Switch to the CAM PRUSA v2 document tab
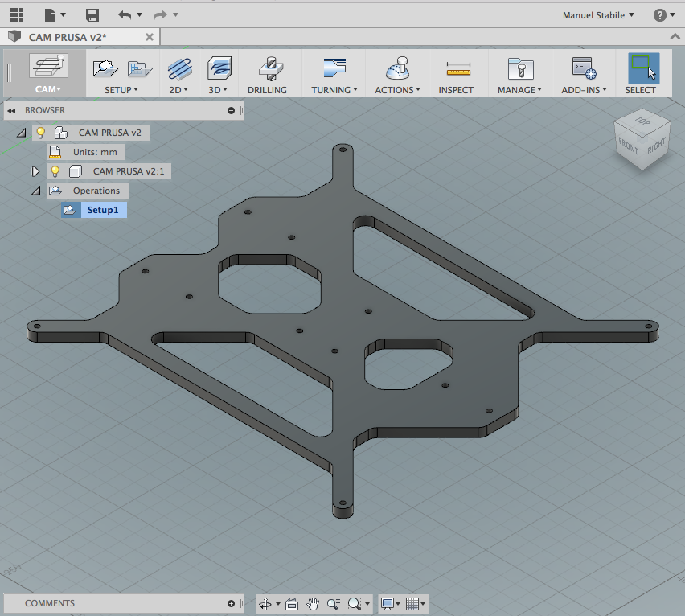 (x=68, y=37)
